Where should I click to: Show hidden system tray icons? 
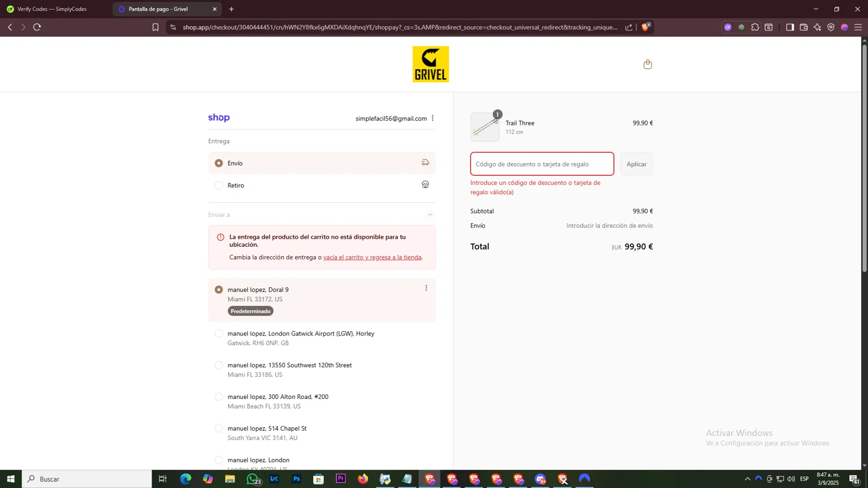(x=748, y=479)
